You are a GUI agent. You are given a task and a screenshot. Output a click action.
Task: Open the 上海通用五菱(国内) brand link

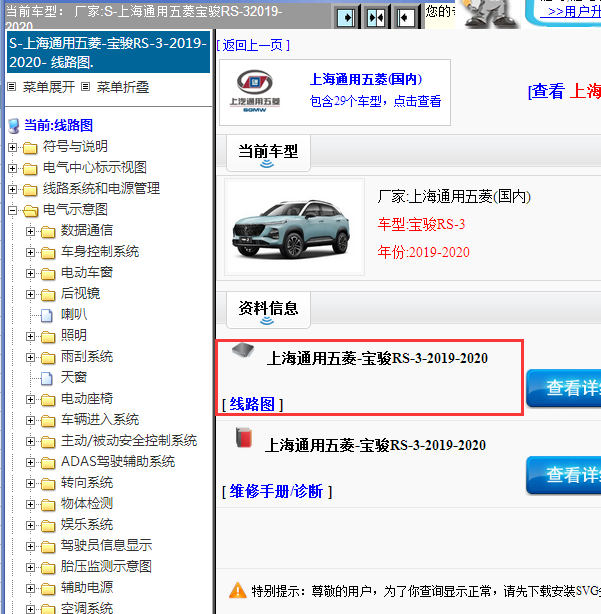point(366,79)
